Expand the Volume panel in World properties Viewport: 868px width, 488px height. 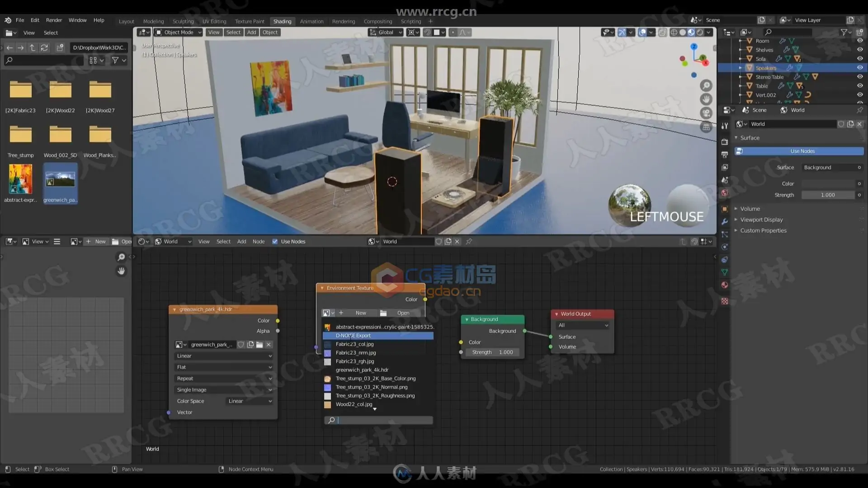(750, 209)
